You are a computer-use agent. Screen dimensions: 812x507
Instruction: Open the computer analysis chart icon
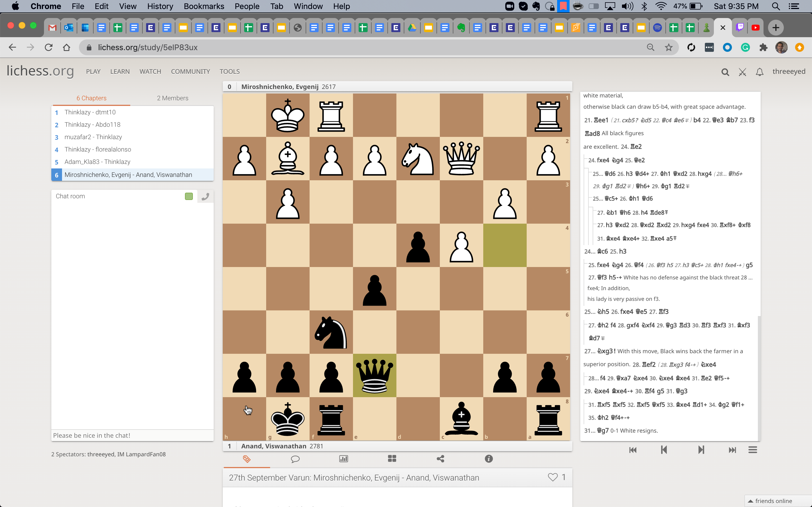344,459
